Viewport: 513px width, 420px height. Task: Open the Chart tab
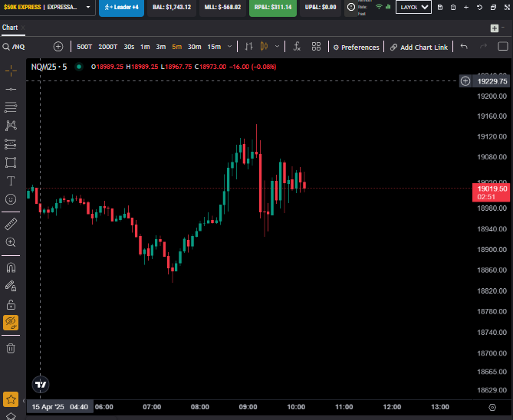click(10, 28)
